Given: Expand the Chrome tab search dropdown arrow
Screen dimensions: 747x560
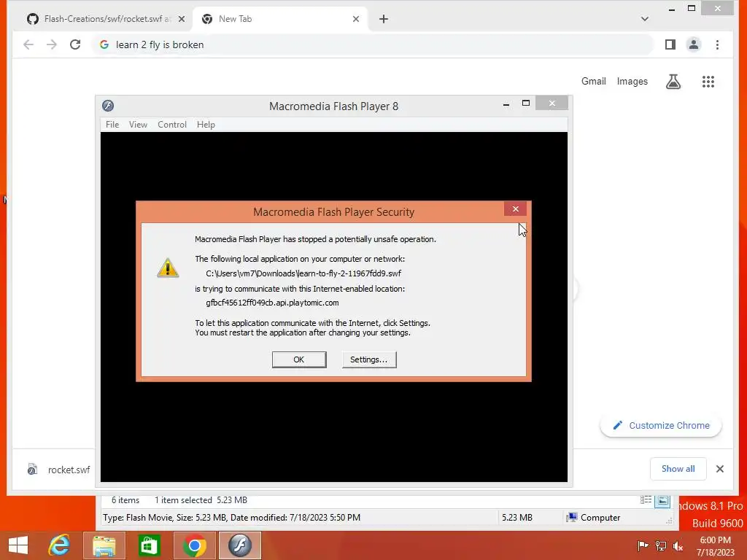Looking at the screenshot, I should [645, 19].
